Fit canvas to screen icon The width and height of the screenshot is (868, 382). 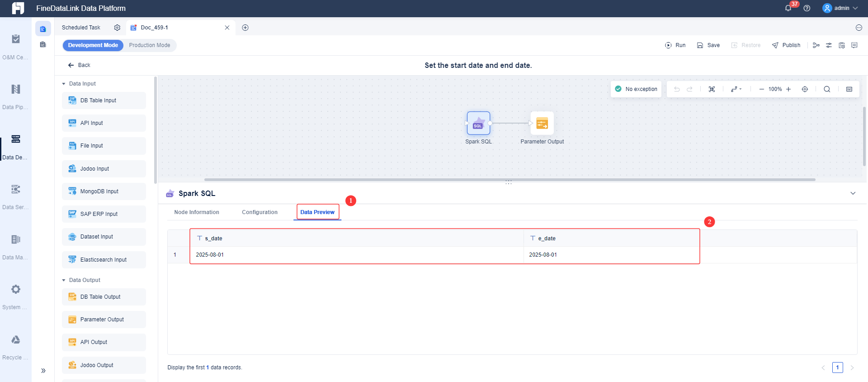click(712, 89)
